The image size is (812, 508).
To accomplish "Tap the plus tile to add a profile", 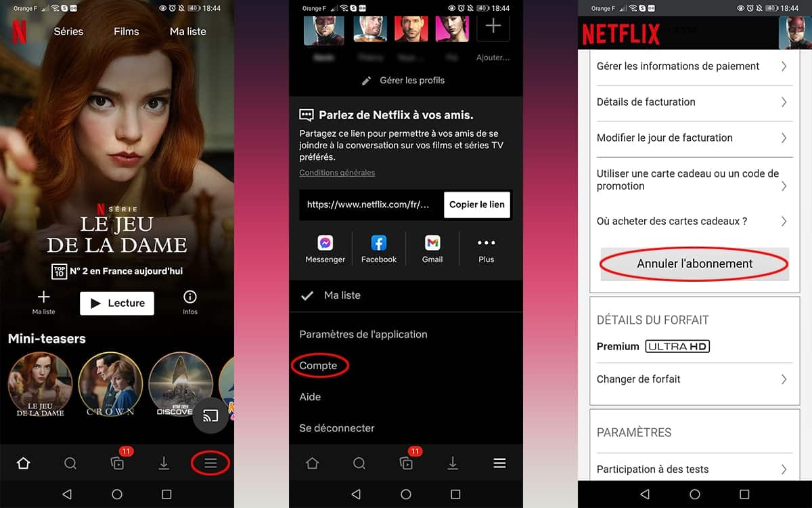I will 493,27.
